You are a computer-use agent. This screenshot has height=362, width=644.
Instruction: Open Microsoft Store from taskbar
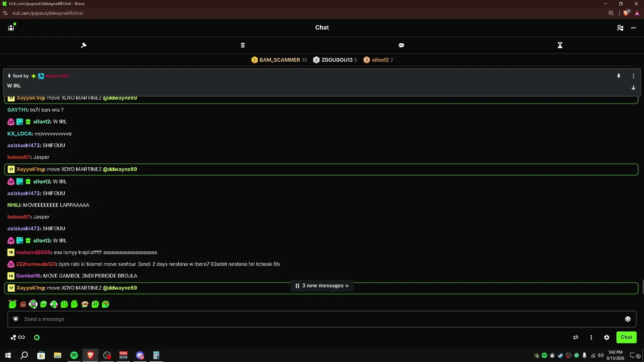(x=41, y=355)
